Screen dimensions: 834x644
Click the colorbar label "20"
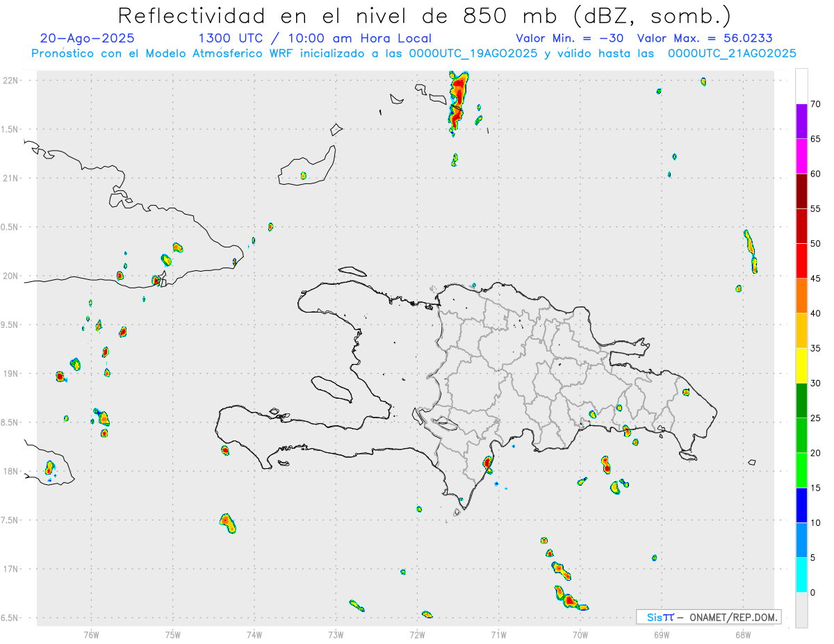[x=816, y=453]
